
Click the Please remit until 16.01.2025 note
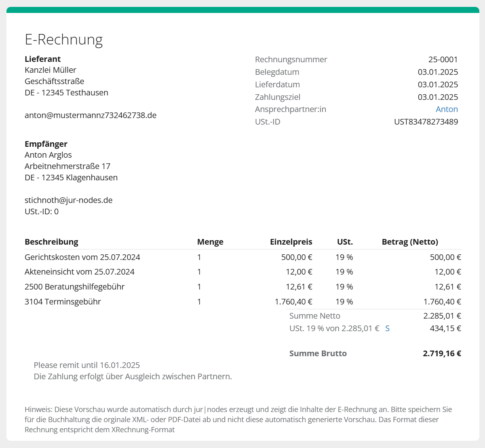(87, 365)
